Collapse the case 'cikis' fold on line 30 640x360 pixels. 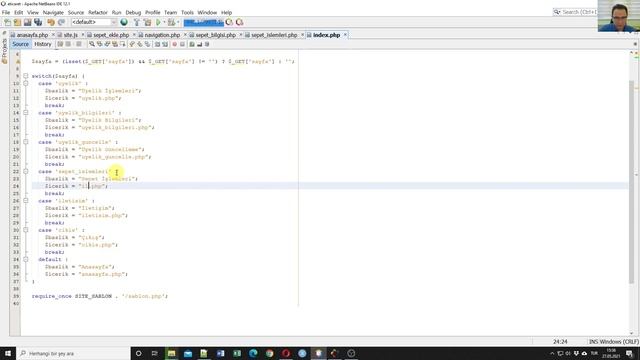[26, 230]
